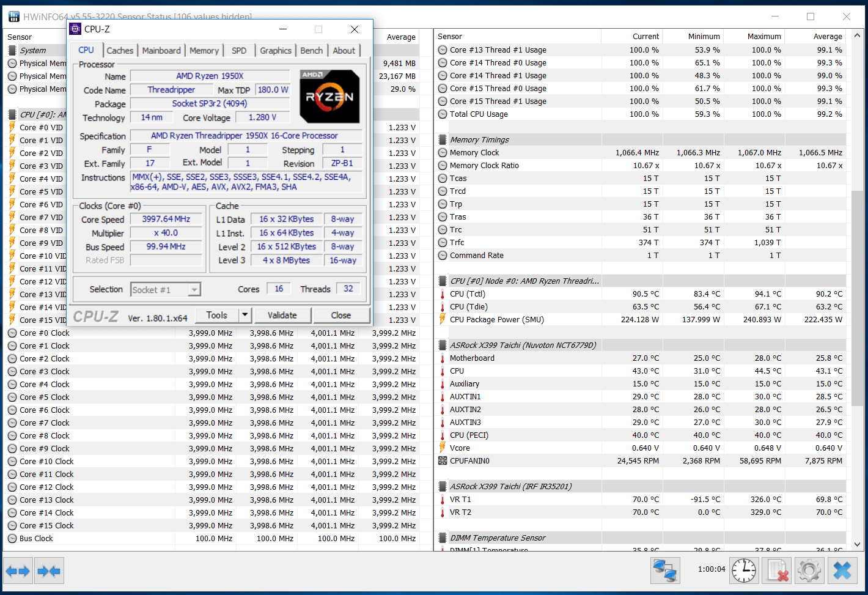Click the clock icon beside Total CPU Usage
This screenshot has height=595, width=868.
pos(443,114)
